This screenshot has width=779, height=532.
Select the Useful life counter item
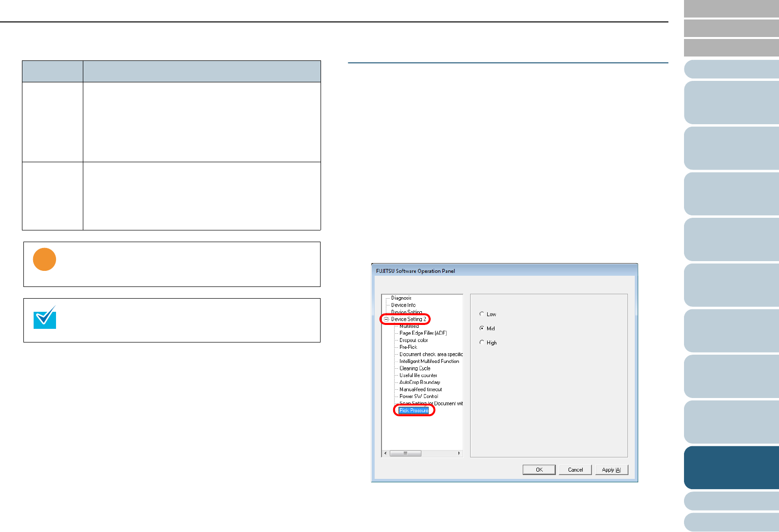418,376
